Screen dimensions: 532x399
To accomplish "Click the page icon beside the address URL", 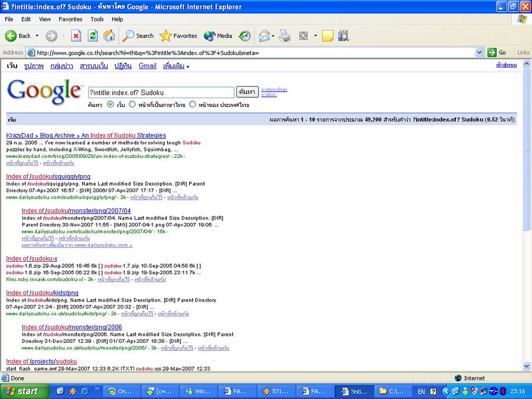I will pyautogui.click(x=31, y=53).
